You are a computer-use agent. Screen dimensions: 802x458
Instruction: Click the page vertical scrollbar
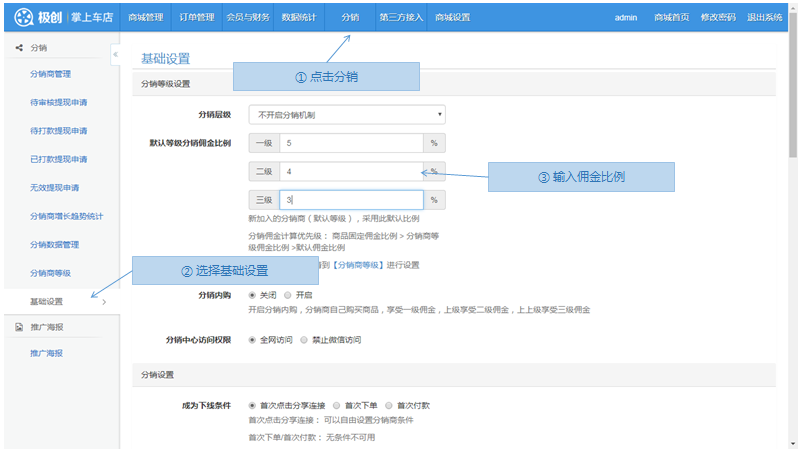794,100
